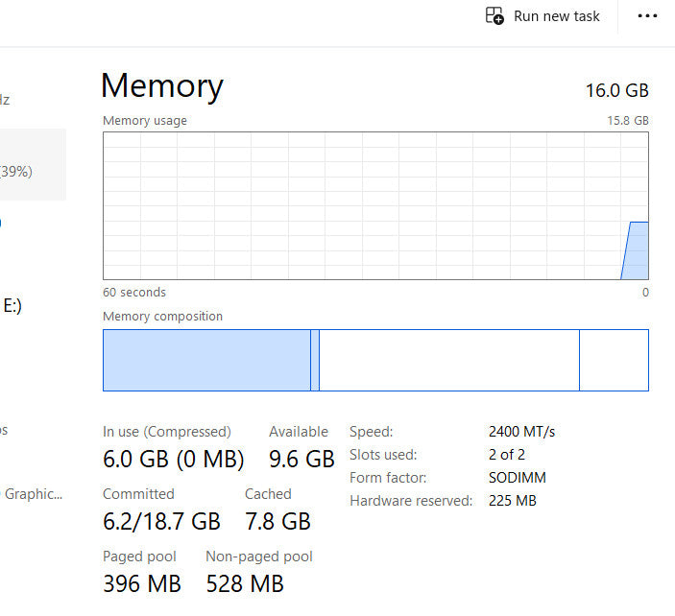Click the large white standby segment of Memory composition
The image size is (675, 616).
click(448, 360)
